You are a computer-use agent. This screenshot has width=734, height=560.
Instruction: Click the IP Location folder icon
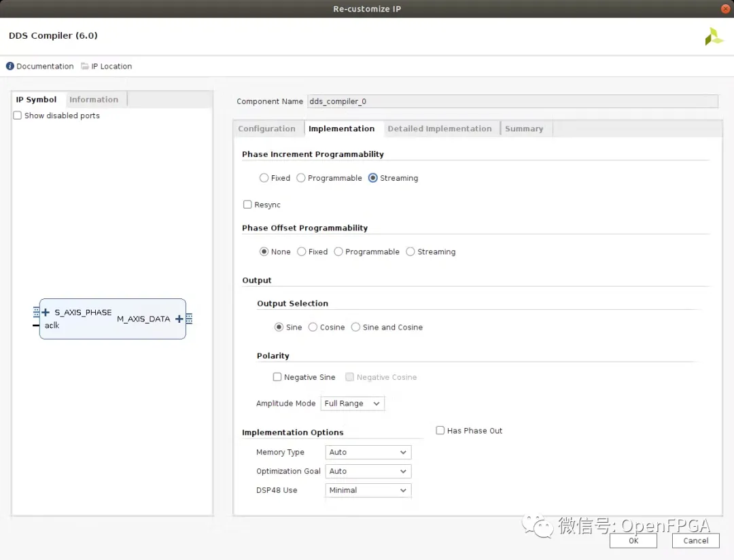click(85, 66)
